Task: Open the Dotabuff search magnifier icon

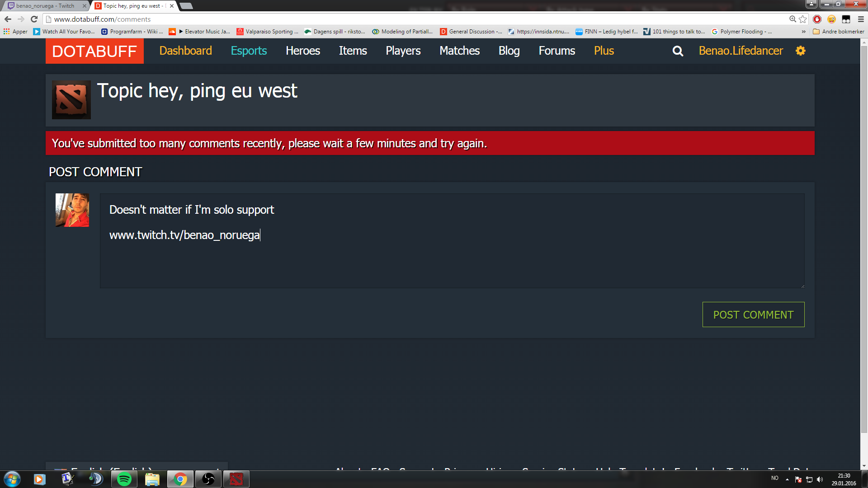Action: click(x=678, y=51)
